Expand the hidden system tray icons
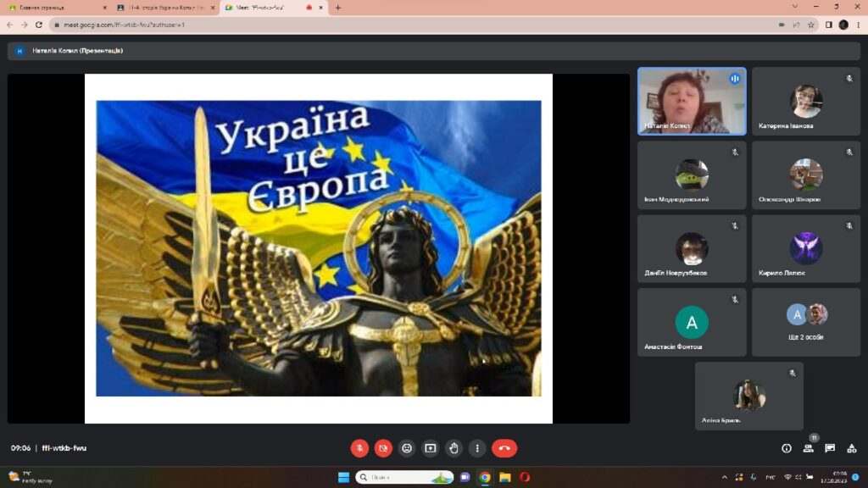 click(724, 477)
